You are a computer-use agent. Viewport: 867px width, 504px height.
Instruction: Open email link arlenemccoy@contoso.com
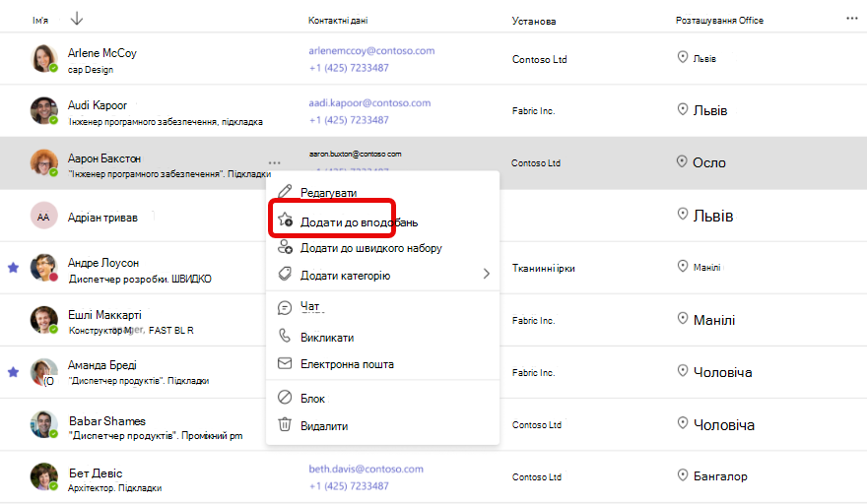(371, 51)
